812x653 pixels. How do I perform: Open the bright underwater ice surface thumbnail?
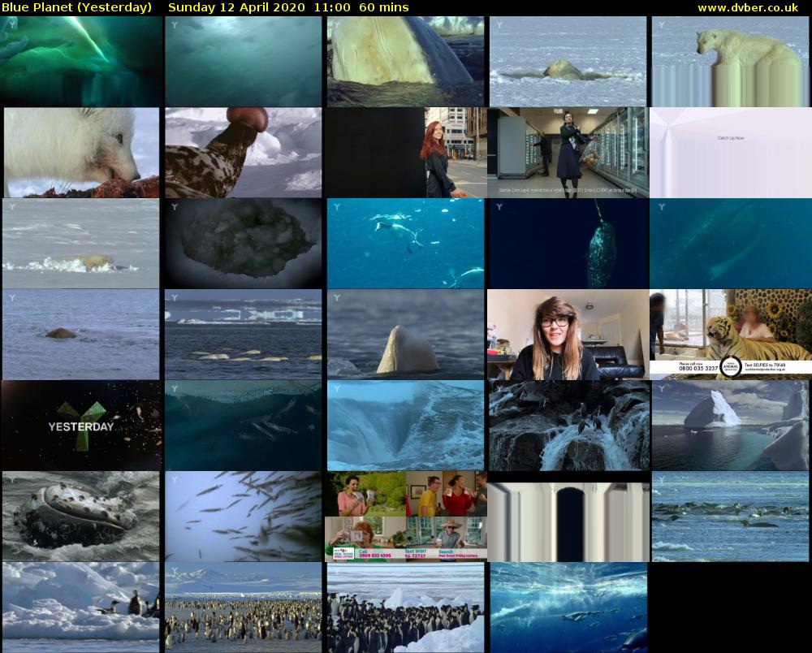244,61
